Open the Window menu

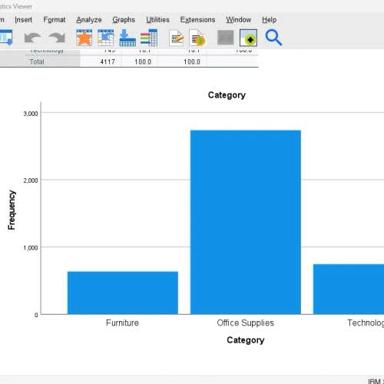pos(238,20)
